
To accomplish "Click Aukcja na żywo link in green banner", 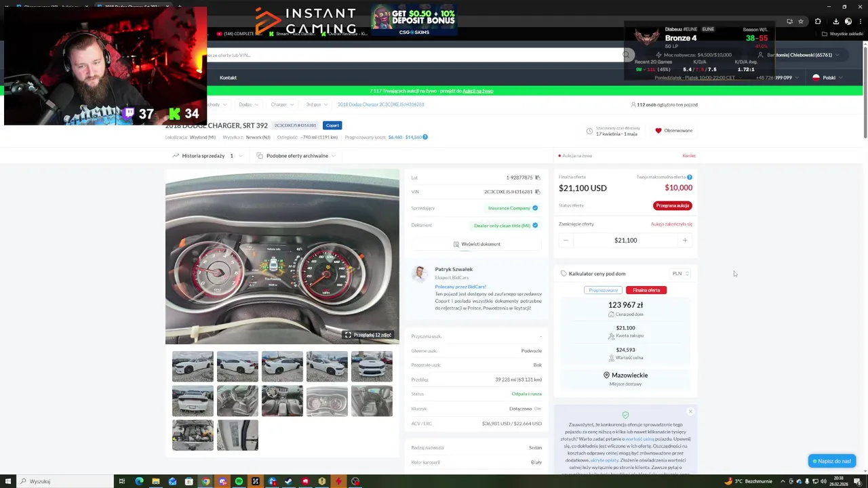I will tap(477, 91).
